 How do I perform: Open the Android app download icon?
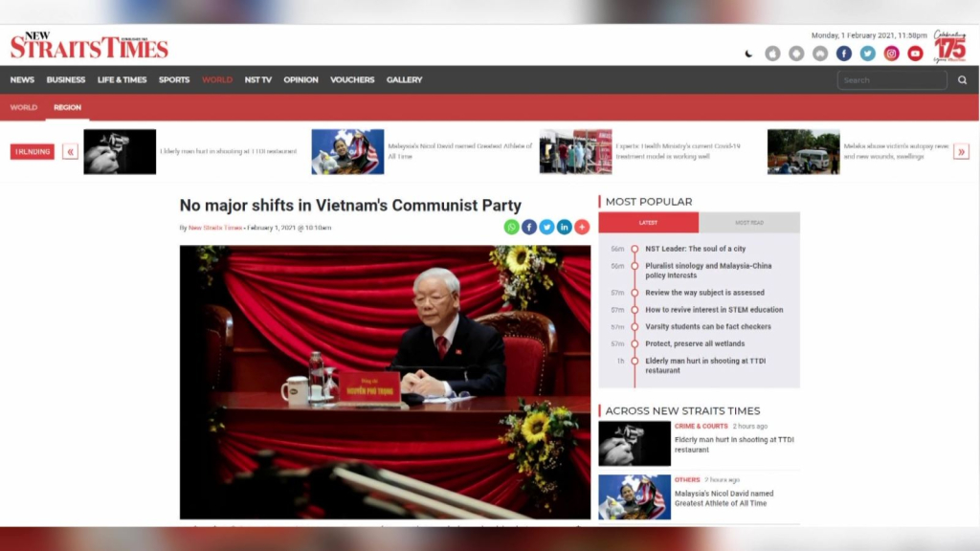pos(796,54)
